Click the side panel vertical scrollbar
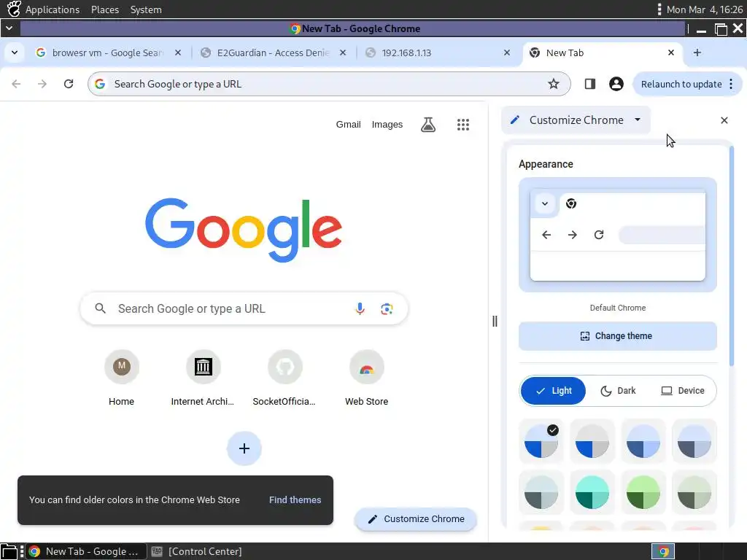747x560 pixels. 732,256
